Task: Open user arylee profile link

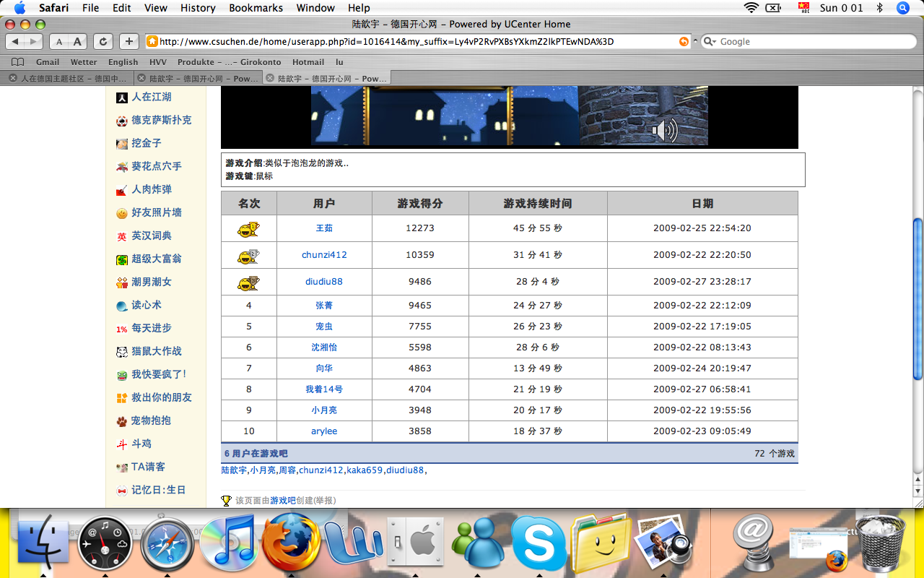Action: click(x=324, y=431)
